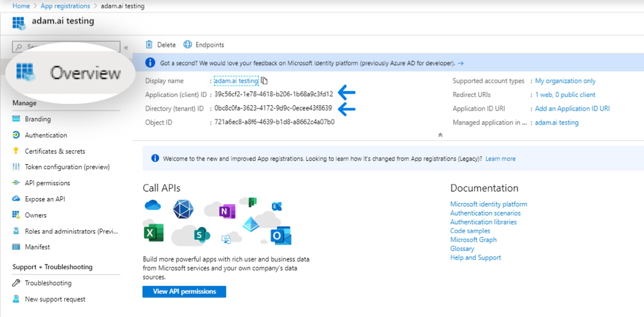
Task: Select the Application (client) ID value
Action: pos(274,94)
